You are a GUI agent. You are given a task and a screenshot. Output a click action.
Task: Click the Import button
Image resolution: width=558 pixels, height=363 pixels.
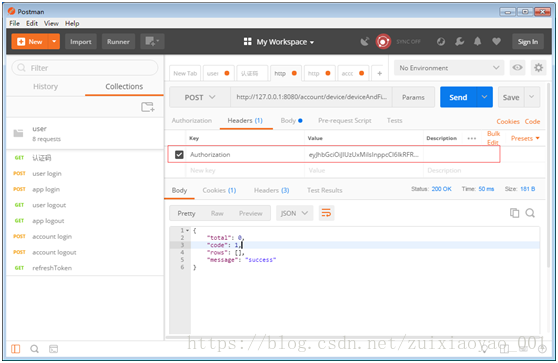[x=81, y=42]
